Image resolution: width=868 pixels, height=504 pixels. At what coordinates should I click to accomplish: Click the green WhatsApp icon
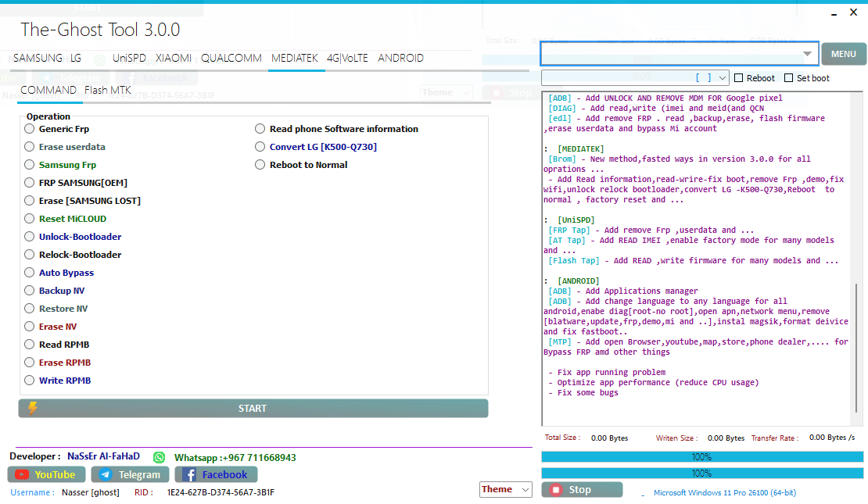pyautogui.click(x=160, y=457)
